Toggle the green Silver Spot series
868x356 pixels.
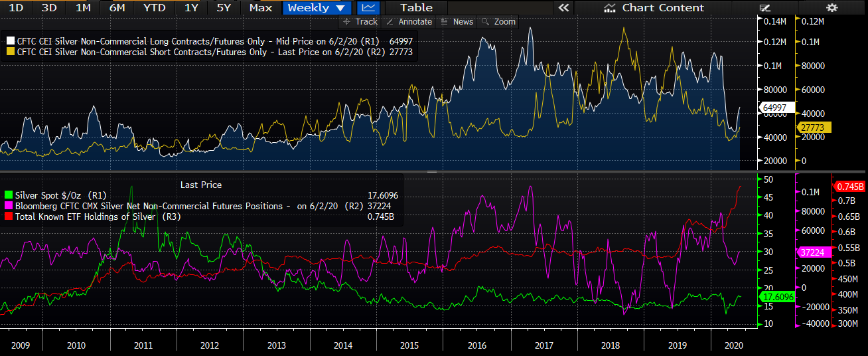tap(8, 195)
